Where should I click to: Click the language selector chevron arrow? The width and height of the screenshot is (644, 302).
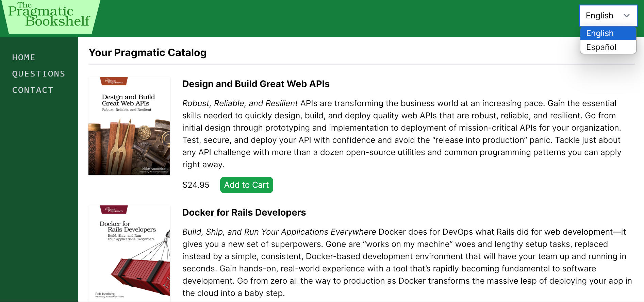point(626,16)
